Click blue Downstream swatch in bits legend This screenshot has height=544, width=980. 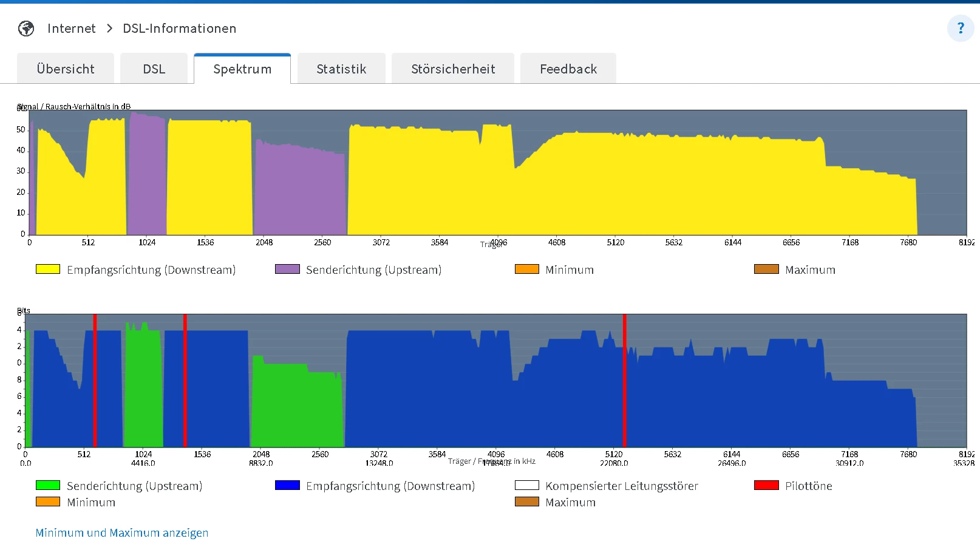(x=287, y=486)
